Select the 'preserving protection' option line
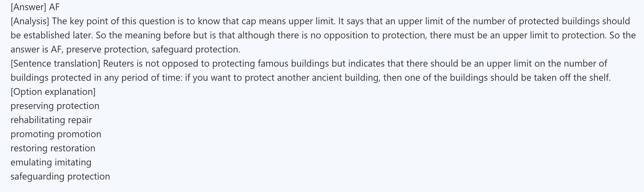The image size is (644, 192). click(x=55, y=106)
